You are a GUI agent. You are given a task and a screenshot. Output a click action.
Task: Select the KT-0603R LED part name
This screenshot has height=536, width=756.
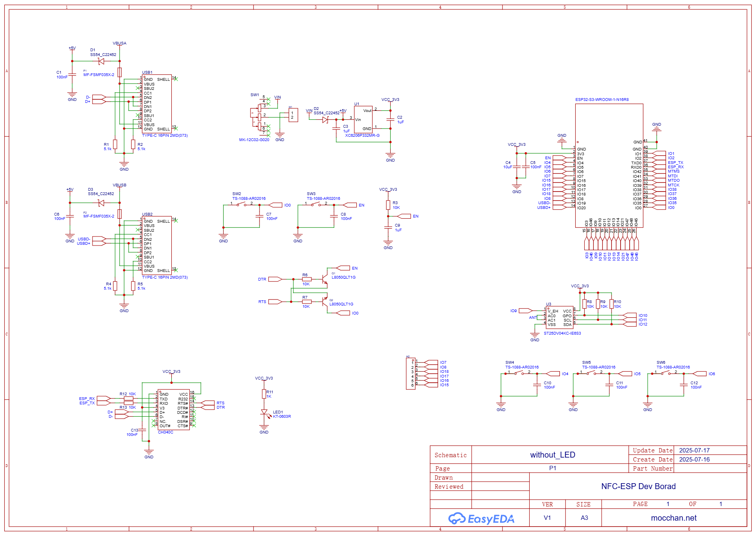[282, 417]
